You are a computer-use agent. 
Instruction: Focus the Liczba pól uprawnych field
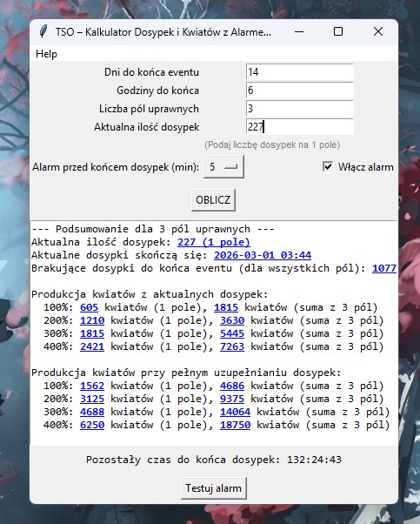(299, 109)
